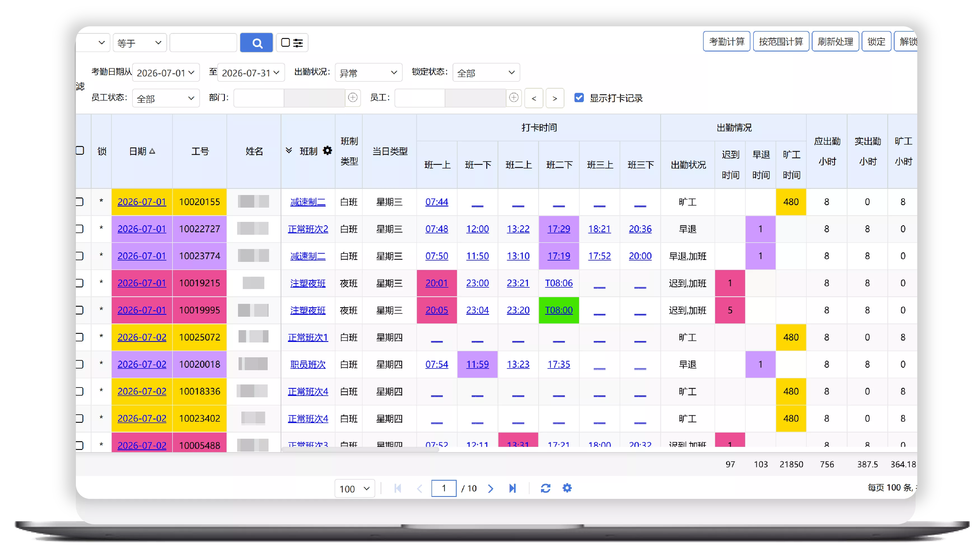Tick the row checkbox for 10025072

point(80,337)
